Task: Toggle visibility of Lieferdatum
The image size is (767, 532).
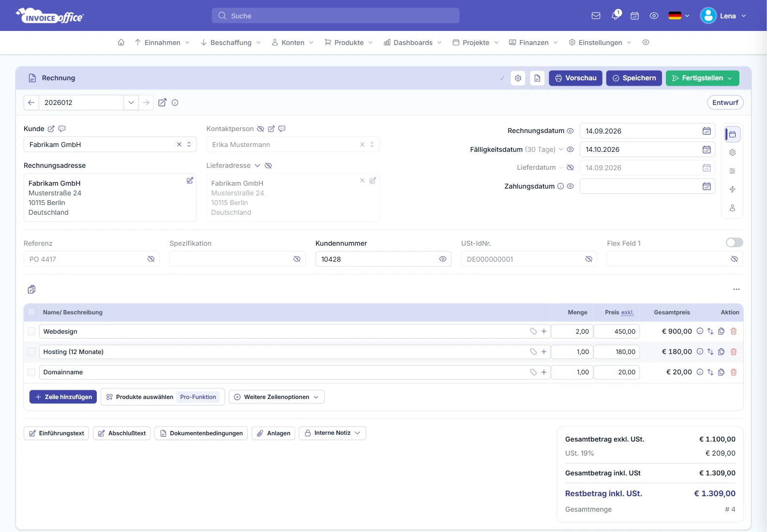Action: pos(570,168)
